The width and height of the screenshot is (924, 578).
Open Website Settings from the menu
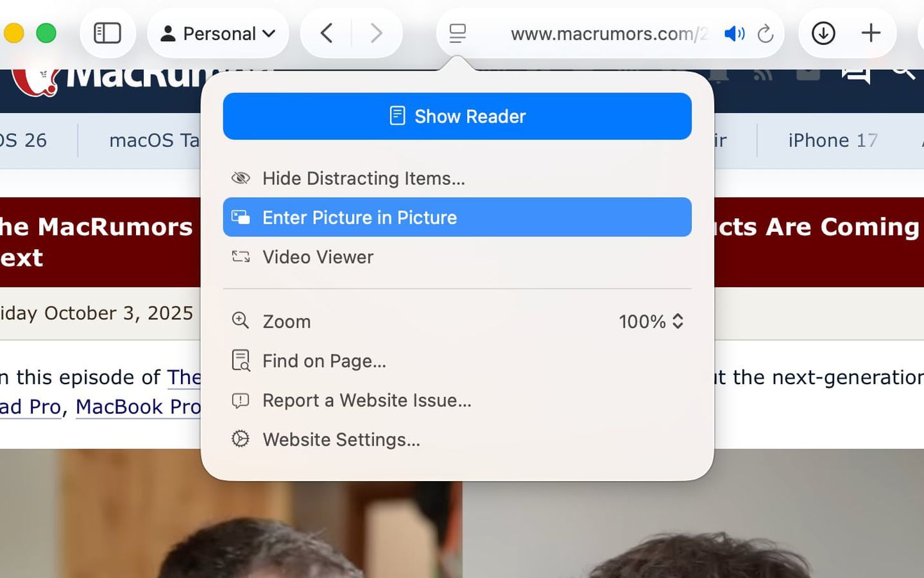click(341, 439)
